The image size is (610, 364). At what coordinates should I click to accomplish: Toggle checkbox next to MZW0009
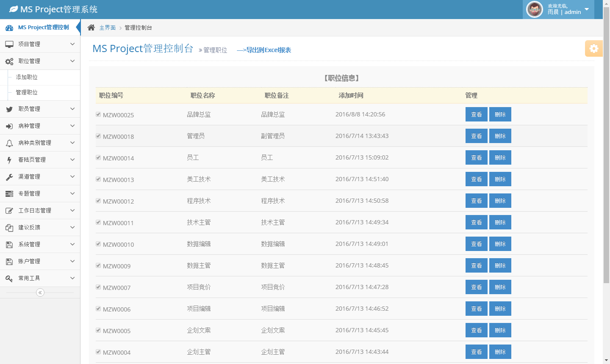(98, 265)
